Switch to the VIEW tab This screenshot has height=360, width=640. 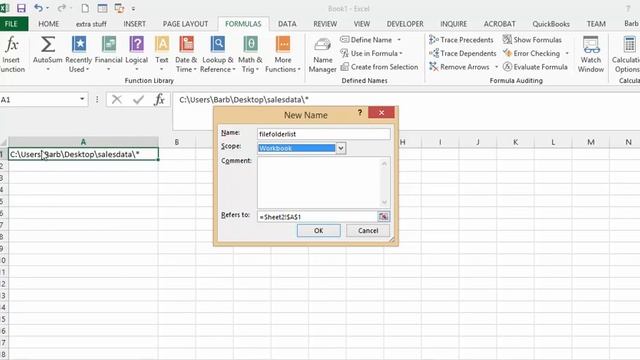coord(362,24)
